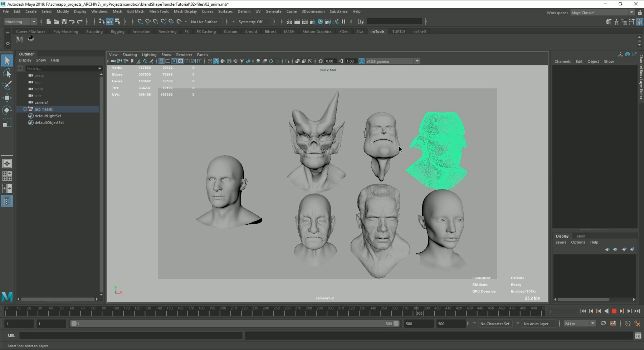
Task: Switch the Channel Box to the Anim tab
Action: point(580,236)
